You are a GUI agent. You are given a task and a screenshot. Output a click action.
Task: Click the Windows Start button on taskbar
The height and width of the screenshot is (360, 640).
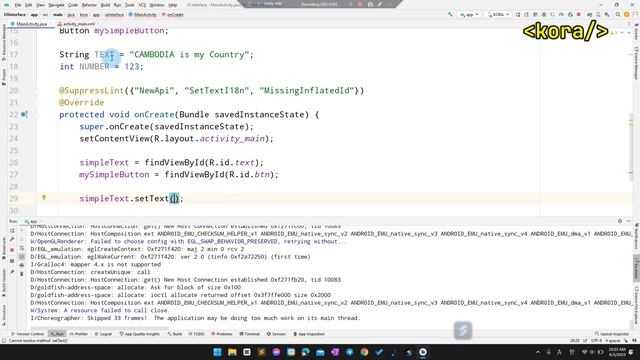(x=217, y=352)
